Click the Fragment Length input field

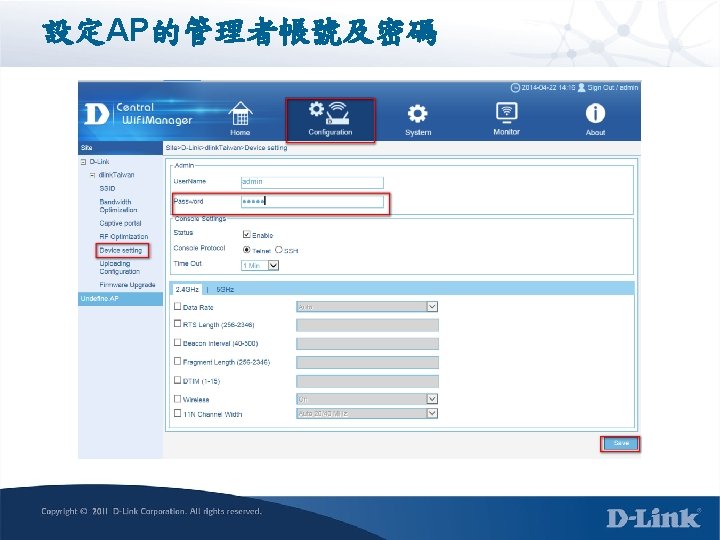click(x=367, y=362)
